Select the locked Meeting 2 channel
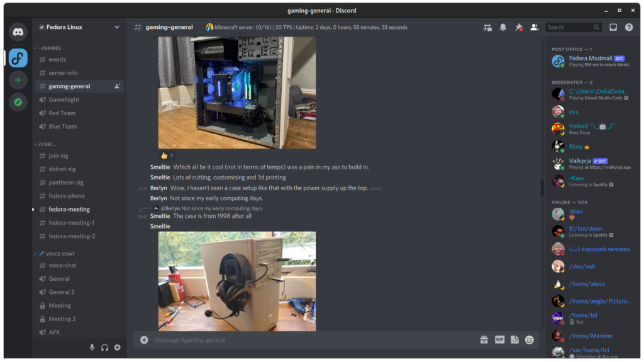The width and height of the screenshot is (644, 362). (78, 319)
